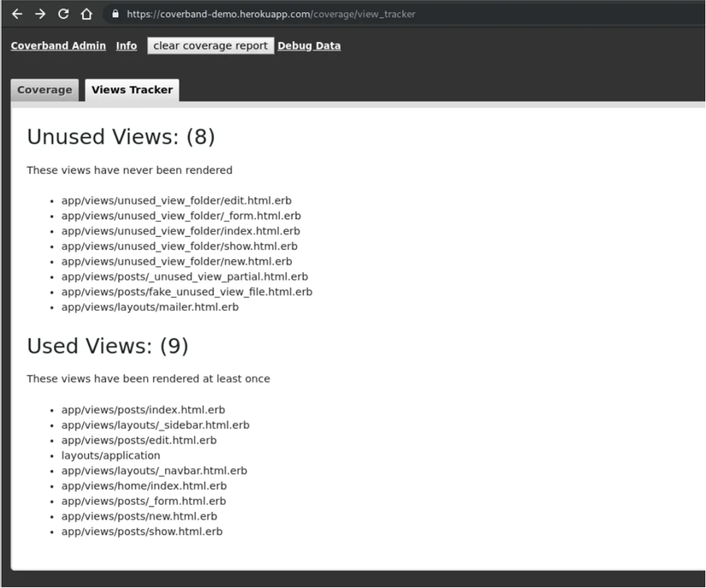This screenshot has height=588, width=706.
Task: Select app/views/posts/show.html.erb entry
Action: [142, 532]
